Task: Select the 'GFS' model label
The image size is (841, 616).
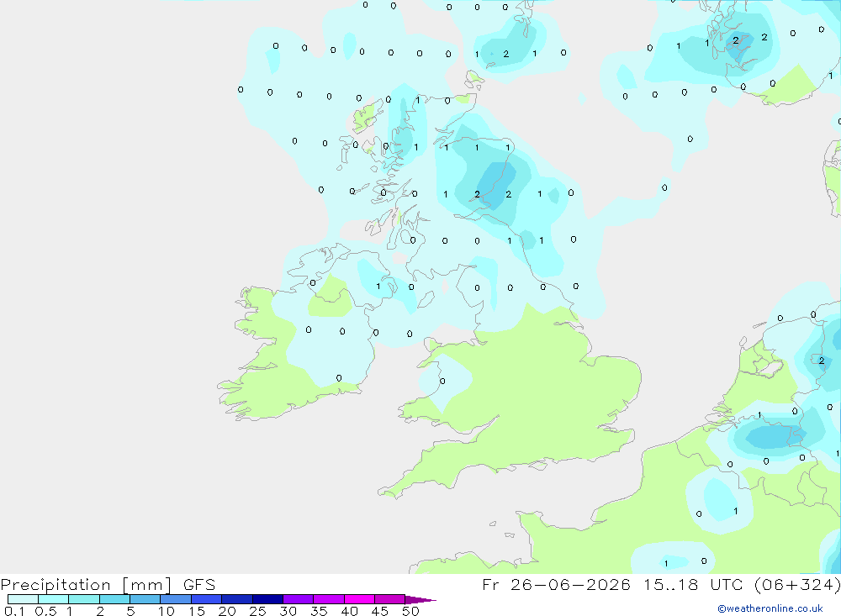Action: point(199,584)
